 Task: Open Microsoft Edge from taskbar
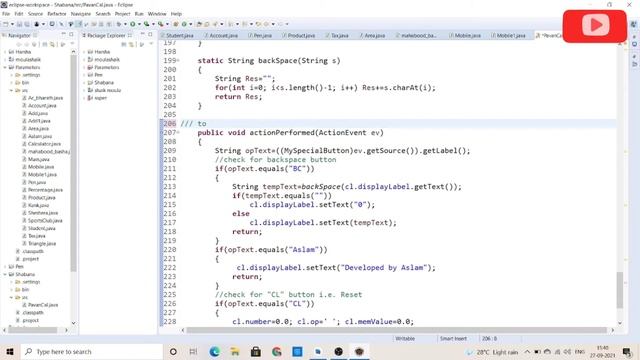[x=215, y=351]
